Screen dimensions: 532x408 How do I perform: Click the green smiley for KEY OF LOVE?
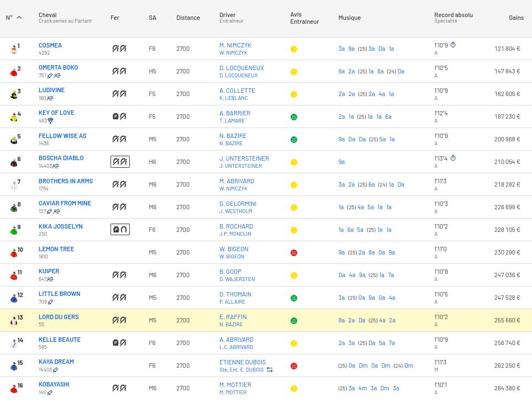(294, 117)
